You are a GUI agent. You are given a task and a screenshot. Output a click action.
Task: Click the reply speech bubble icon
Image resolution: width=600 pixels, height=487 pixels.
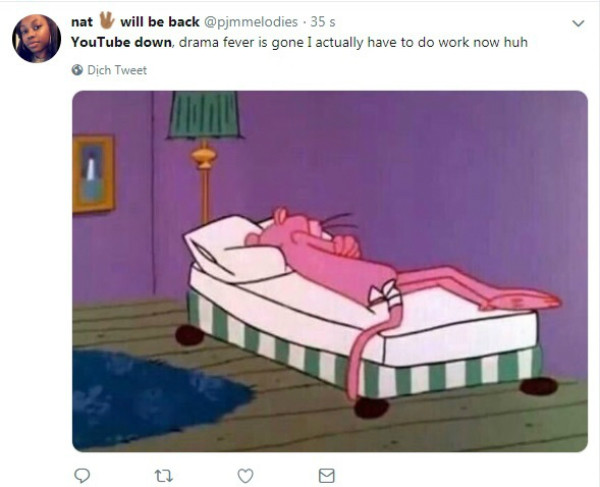82,476
